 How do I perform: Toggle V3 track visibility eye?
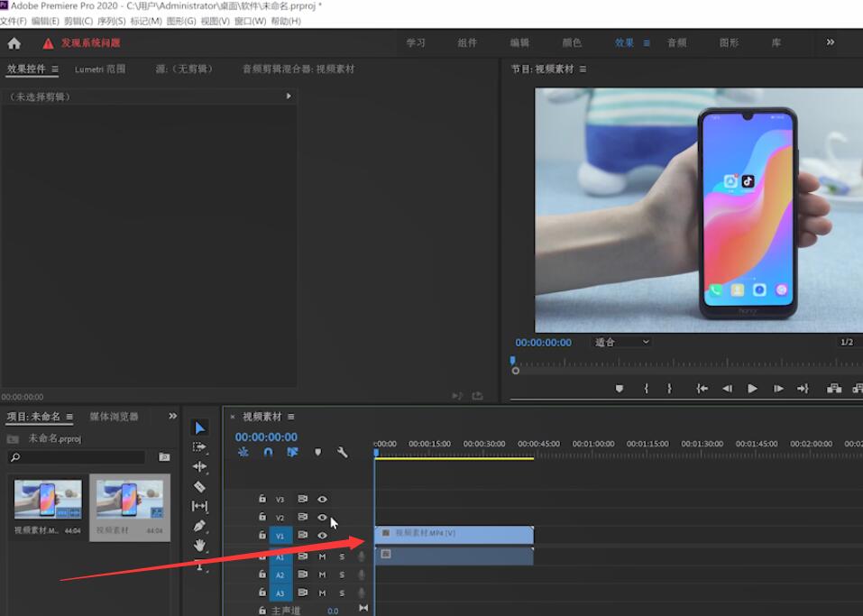click(x=322, y=500)
